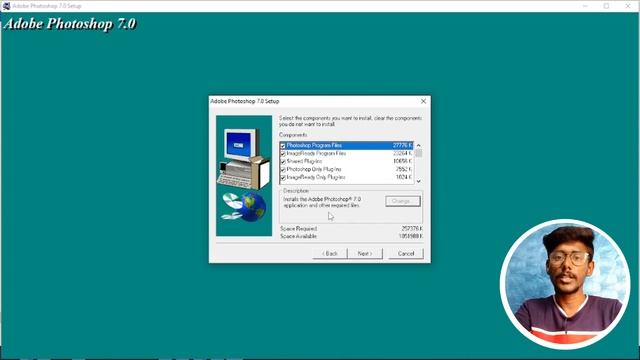Click the setup app icon in title bar

(x=6, y=6)
